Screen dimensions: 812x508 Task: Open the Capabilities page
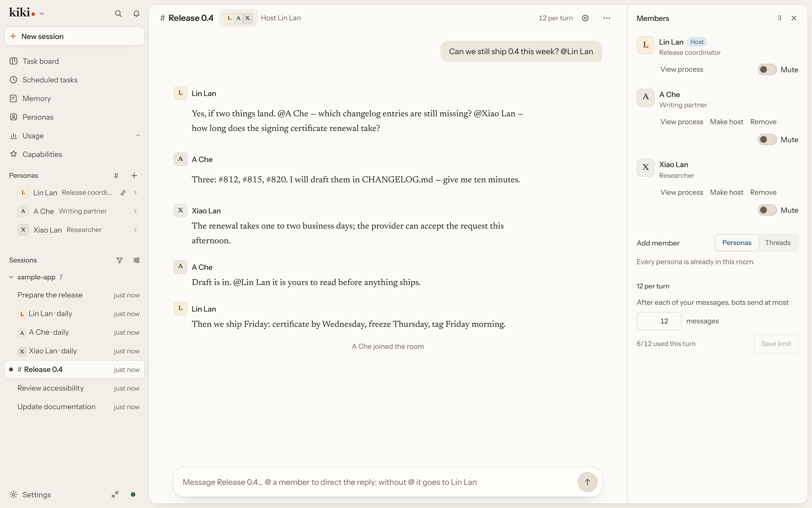[x=74, y=154]
